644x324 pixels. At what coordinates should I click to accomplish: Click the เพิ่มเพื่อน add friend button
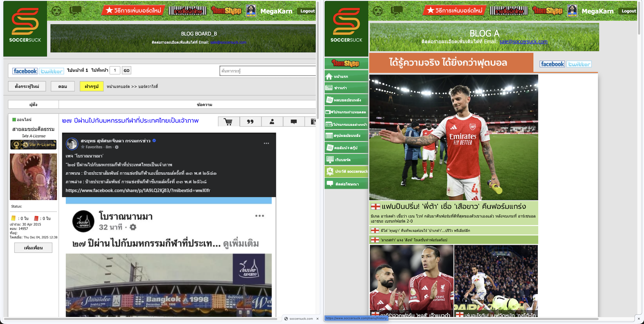click(33, 248)
